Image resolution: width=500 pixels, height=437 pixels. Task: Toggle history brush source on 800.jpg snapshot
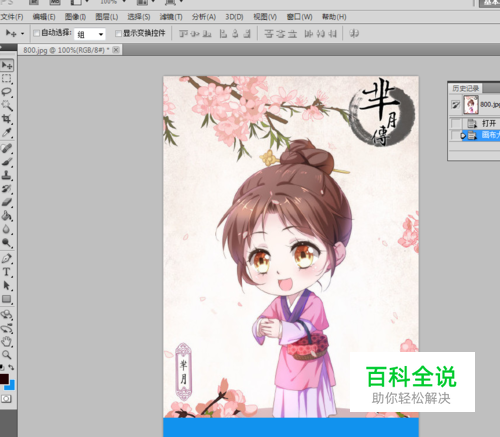coord(456,105)
